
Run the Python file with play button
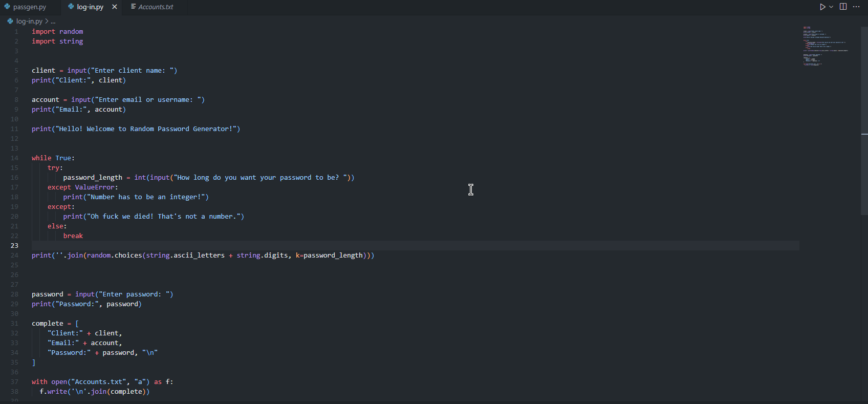click(x=822, y=7)
